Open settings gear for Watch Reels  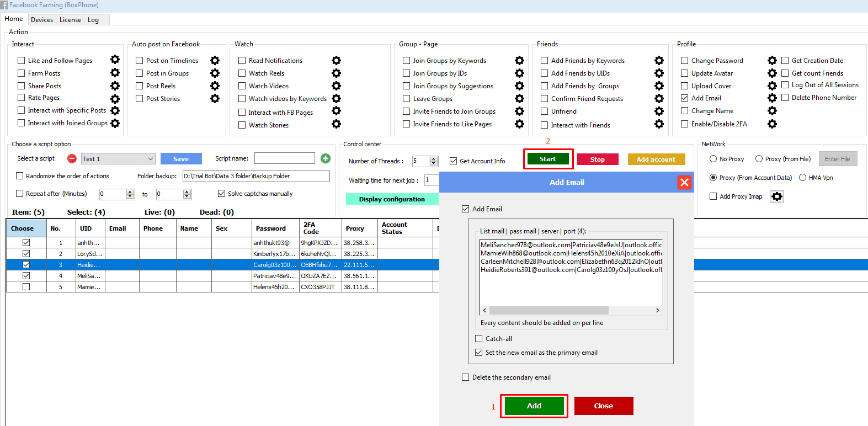[x=336, y=73]
